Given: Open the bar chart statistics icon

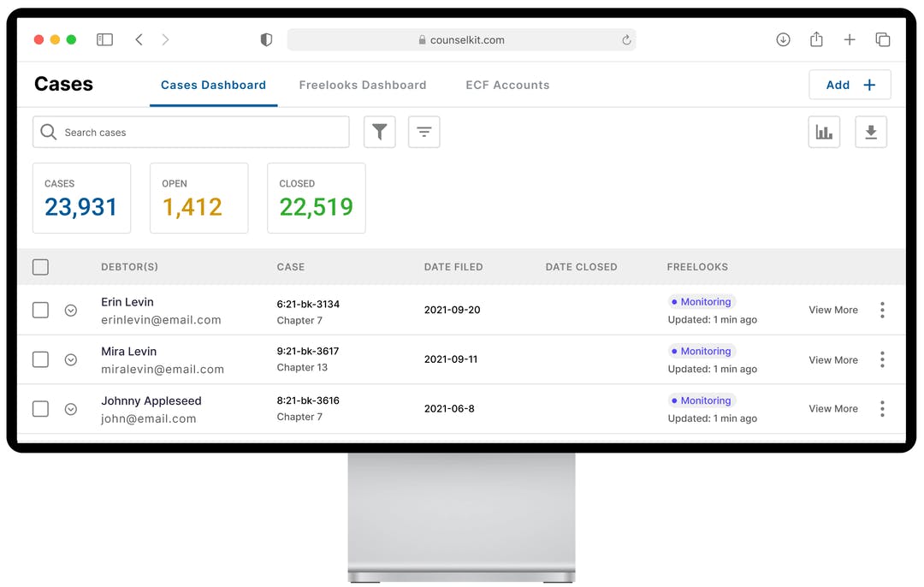Looking at the screenshot, I should 824,132.
